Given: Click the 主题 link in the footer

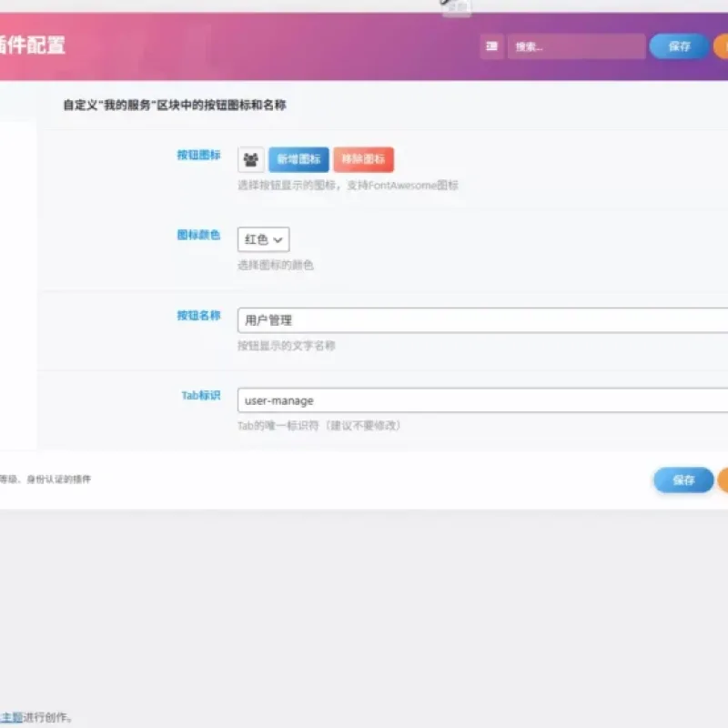Looking at the screenshot, I should [12, 717].
